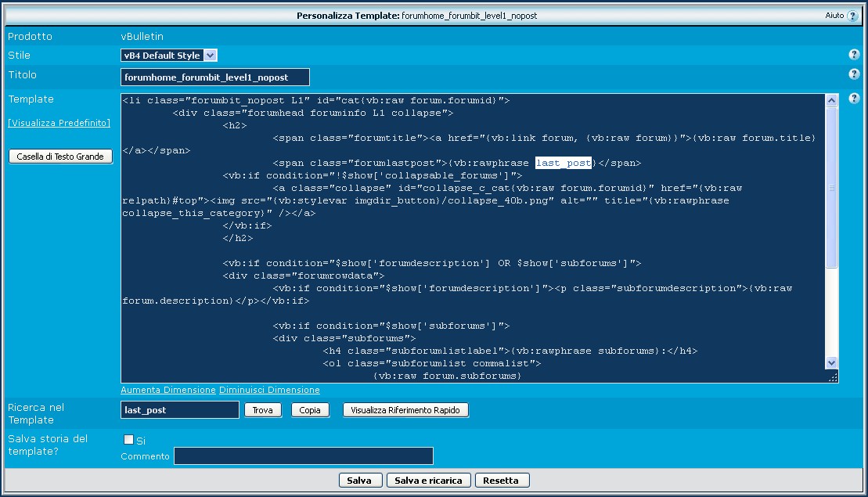Click the Resetta button
The image size is (868, 497).
pos(501,481)
